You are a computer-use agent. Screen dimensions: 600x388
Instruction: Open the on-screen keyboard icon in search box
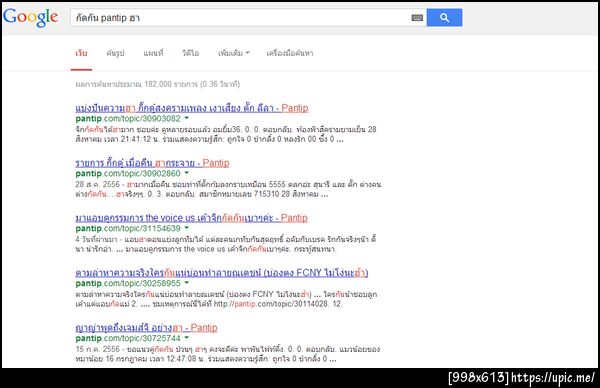[x=417, y=18]
